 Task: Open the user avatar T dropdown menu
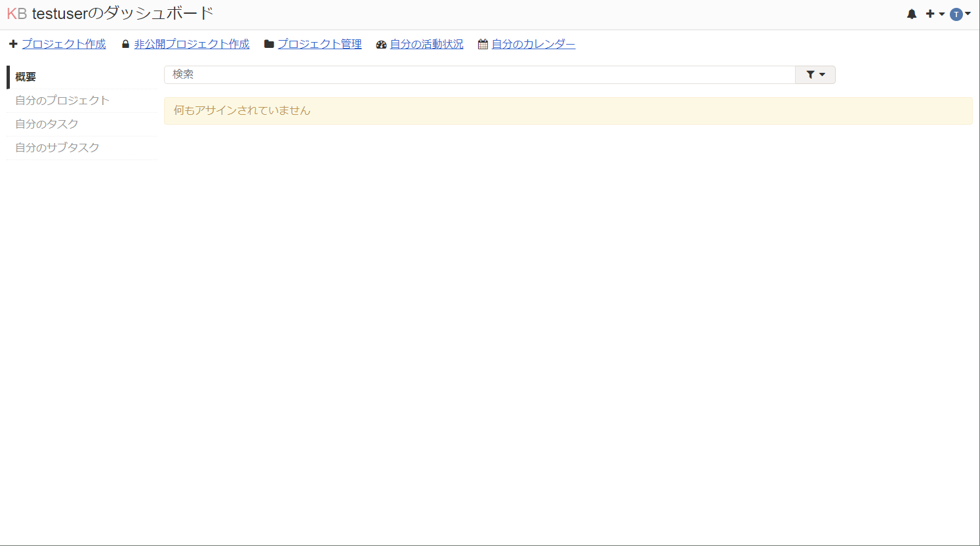[x=957, y=13]
